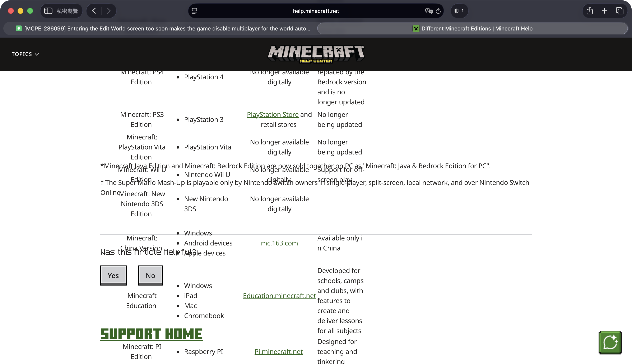Image resolution: width=632 pixels, height=364 pixels.
Task: Click the translate page icon
Action: click(429, 11)
